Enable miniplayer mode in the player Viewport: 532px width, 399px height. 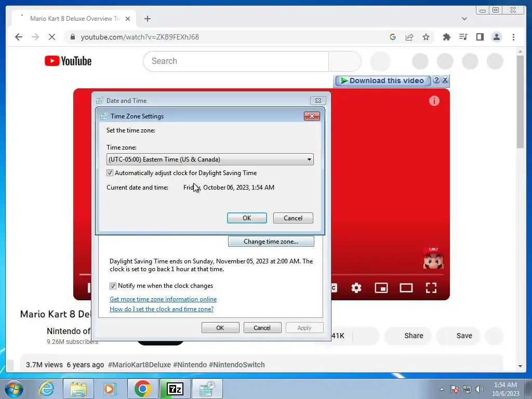[381, 288]
